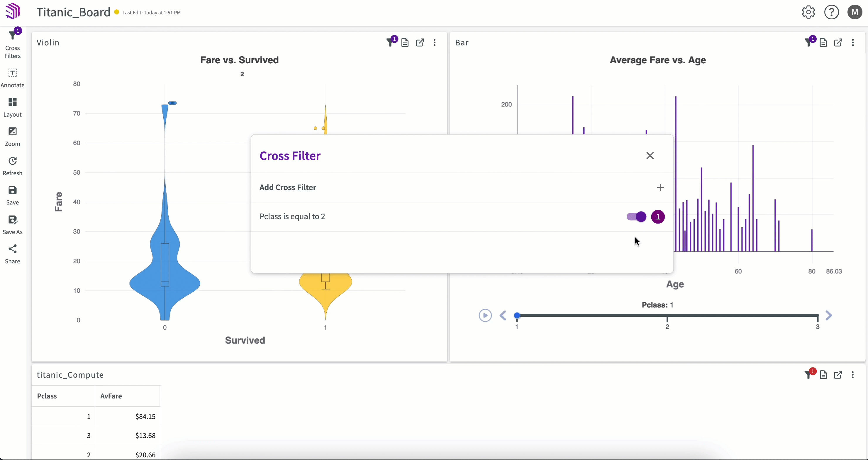Enable the cross filter toggle switch
Screen dimensions: 868x460
coord(635,216)
